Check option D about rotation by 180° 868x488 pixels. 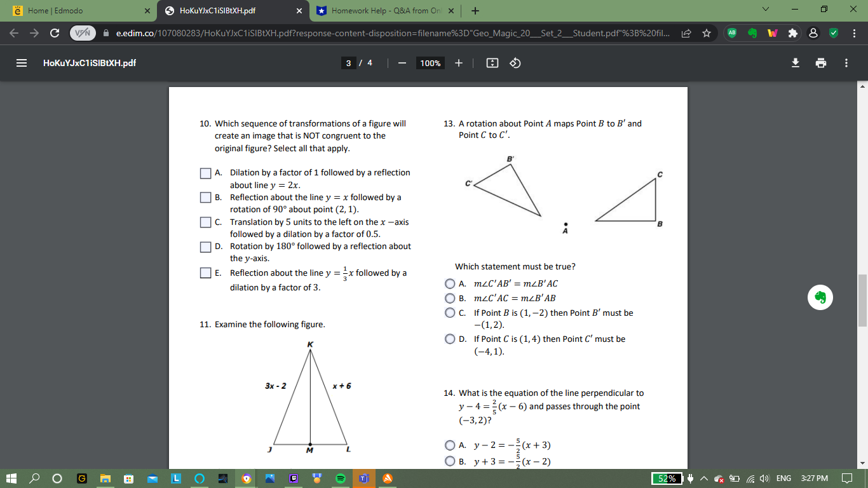[205, 247]
